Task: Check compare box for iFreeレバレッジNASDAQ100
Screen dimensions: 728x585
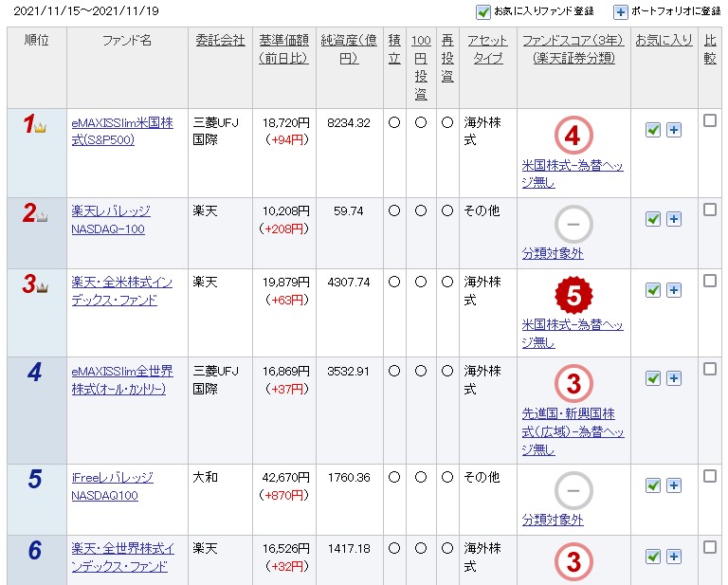Action: (709, 476)
